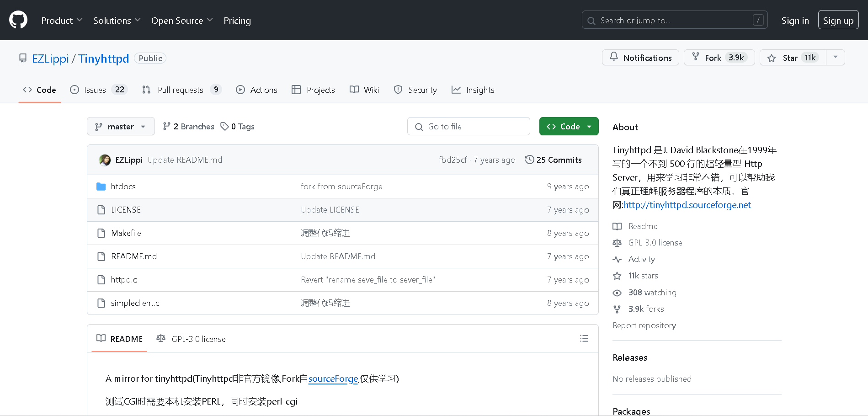This screenshot has width=868, height=416.
Task: Click the Notifications bell button
Action: pyautogui.click(x=640, y=58)
